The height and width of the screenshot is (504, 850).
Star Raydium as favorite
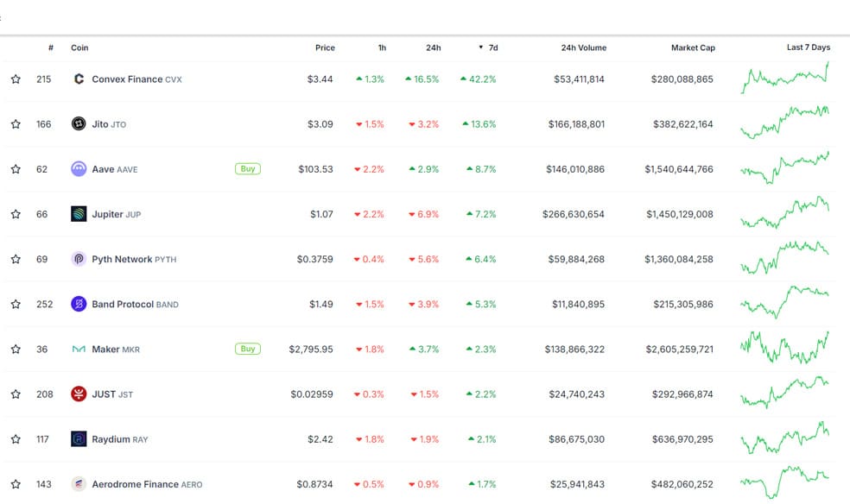tap(16, 438)
